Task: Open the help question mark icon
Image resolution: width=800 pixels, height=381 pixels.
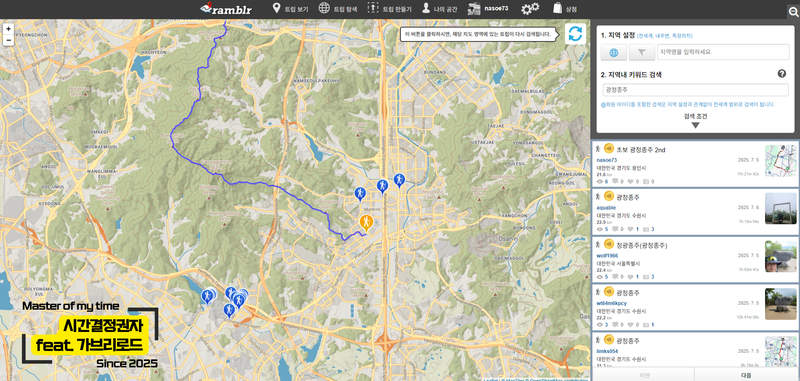Action: click(x=782, y=74)
